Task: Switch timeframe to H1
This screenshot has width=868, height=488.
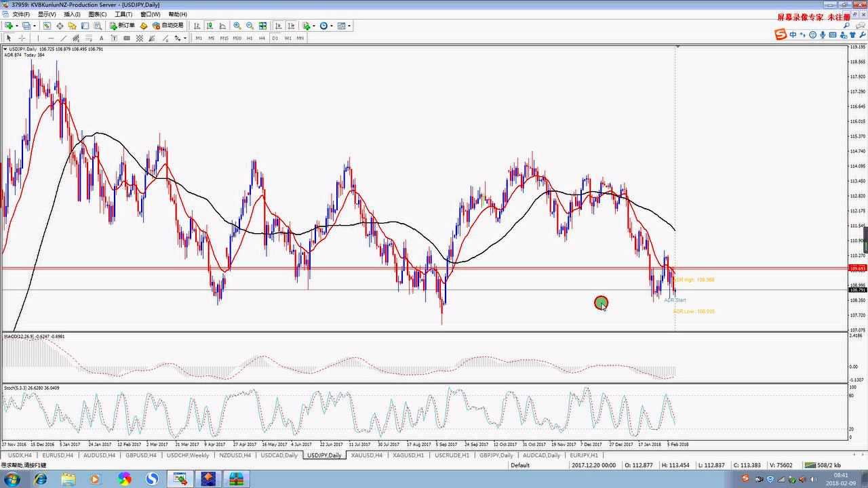Action: coord(250,38)
